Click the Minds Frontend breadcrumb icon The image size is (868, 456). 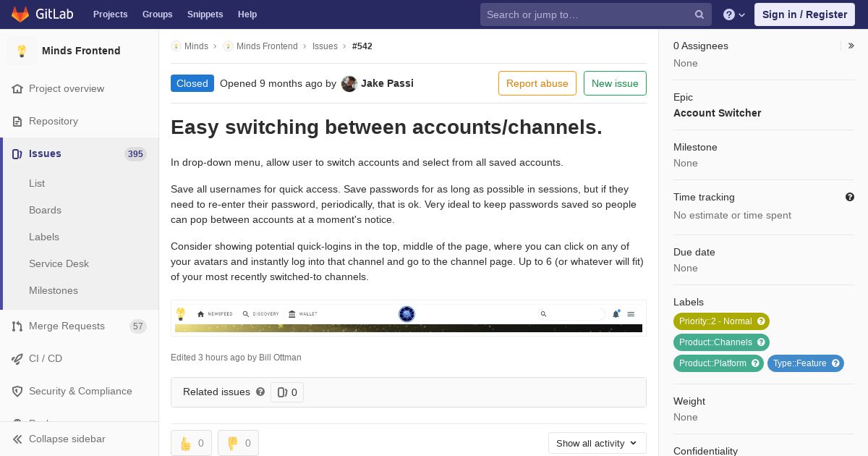228,46
